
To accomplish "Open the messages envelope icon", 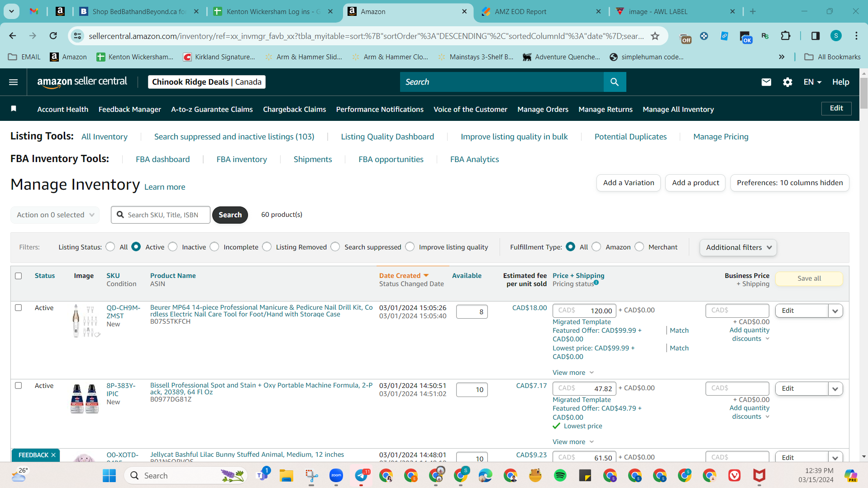I will pyautogui.click(x=766, y=82).
